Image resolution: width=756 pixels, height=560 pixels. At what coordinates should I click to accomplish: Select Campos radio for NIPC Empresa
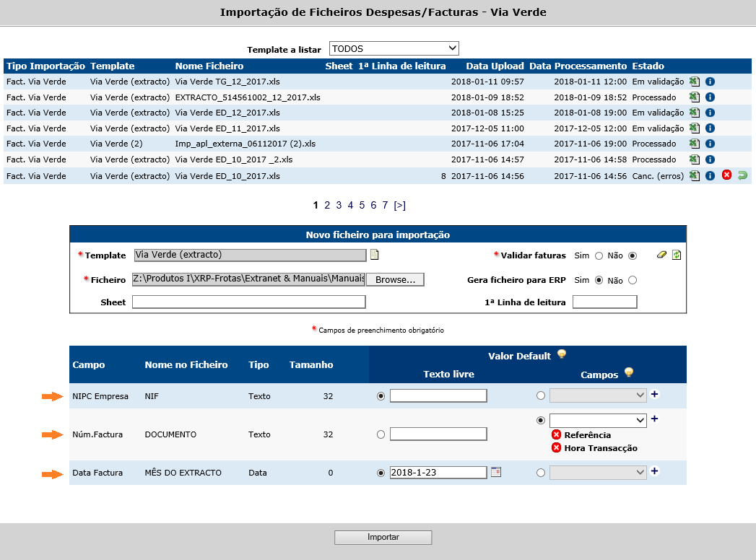(x=541, y=395)
